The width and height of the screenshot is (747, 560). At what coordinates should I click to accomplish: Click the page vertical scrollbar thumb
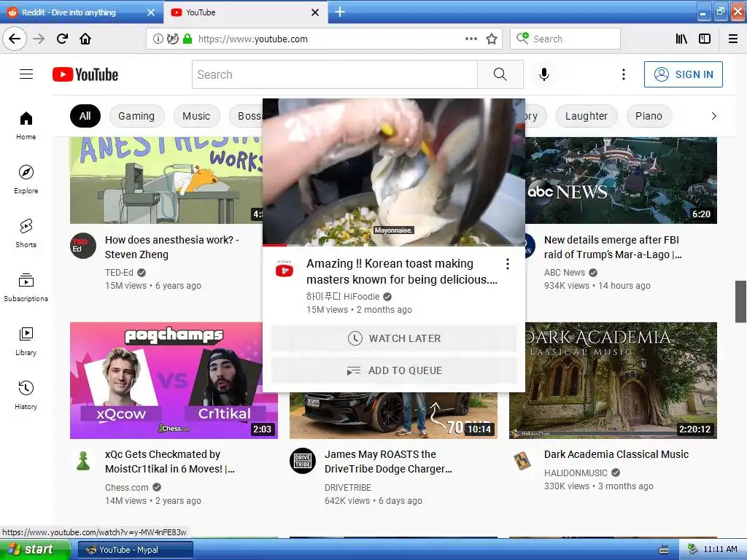coord(741,301)
